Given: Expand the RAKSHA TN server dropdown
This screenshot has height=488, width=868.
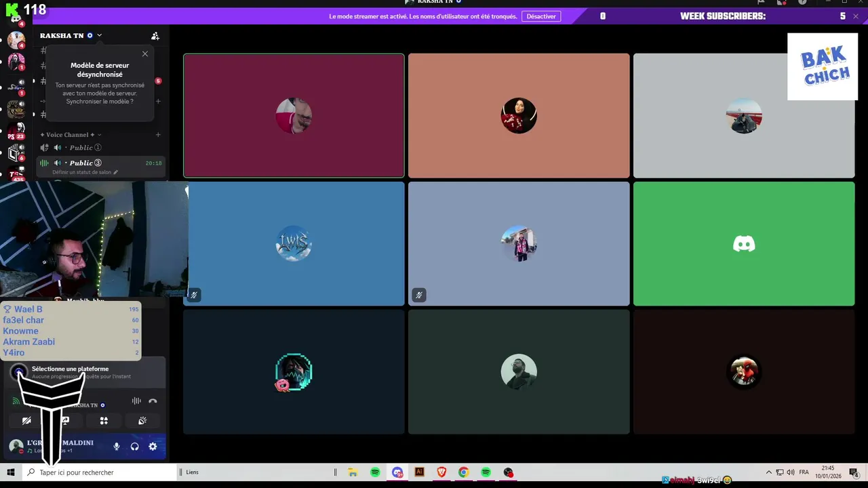Looking at the screenshot, I should pyautogui.click(x=99, y=35).
